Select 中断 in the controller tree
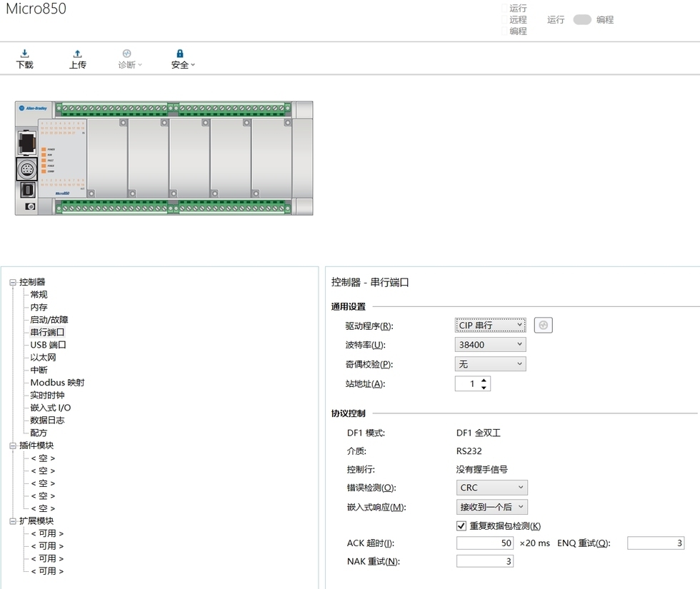Screen dimensions: 700x589 [39, 370]
